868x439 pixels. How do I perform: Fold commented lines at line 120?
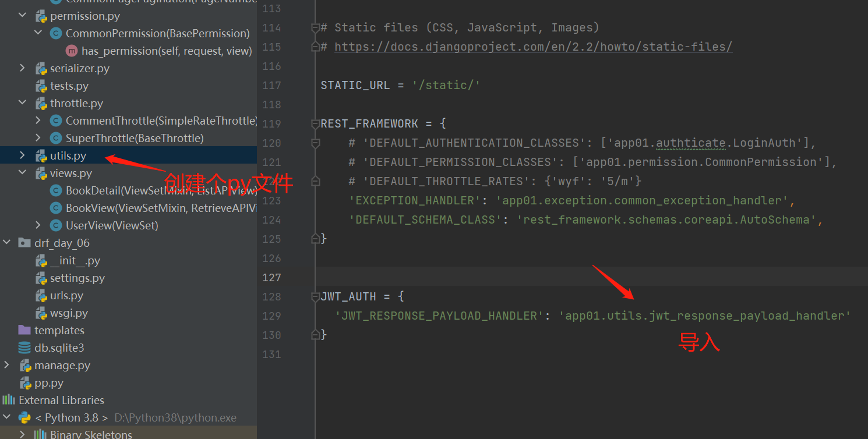point(315,143)
